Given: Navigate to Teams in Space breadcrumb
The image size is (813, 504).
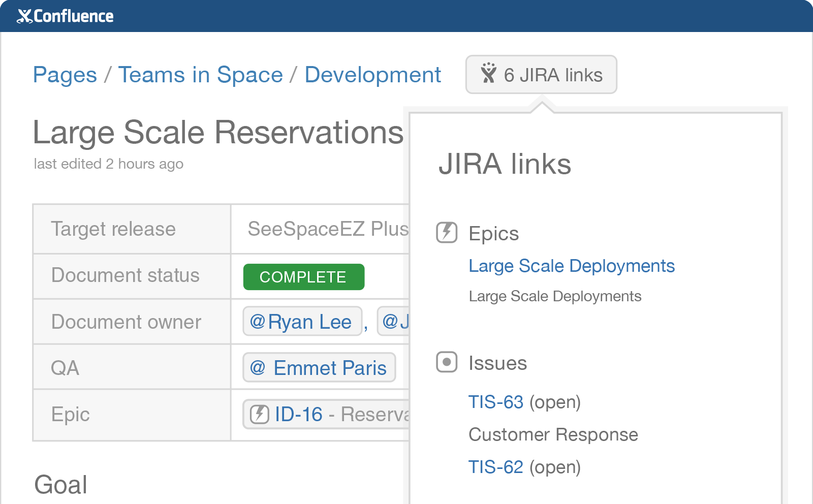Looking at the screenshot, I should click(x=200, y=75).
